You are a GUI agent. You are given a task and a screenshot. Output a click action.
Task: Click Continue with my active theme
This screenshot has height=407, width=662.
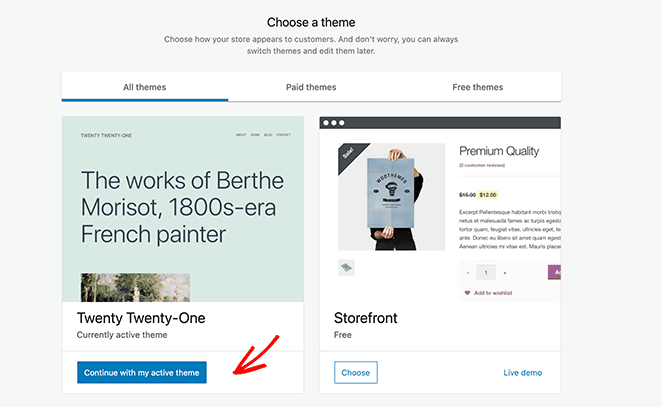pos(141,373)
